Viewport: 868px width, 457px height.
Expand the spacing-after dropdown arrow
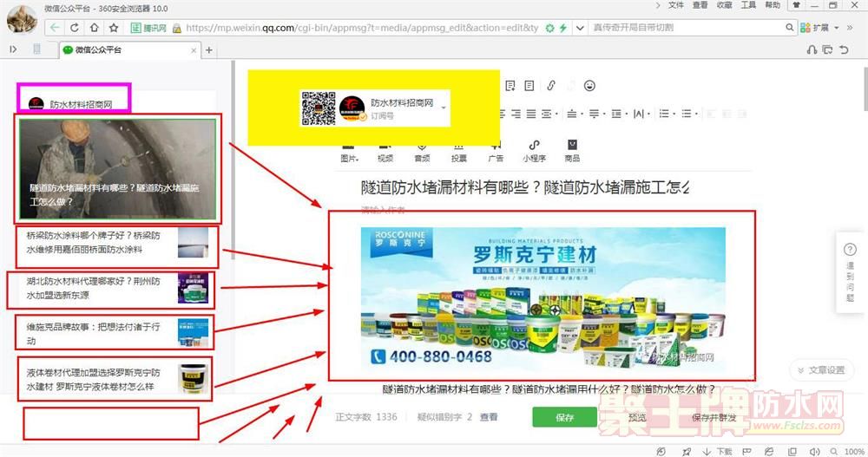pos(604,114)
